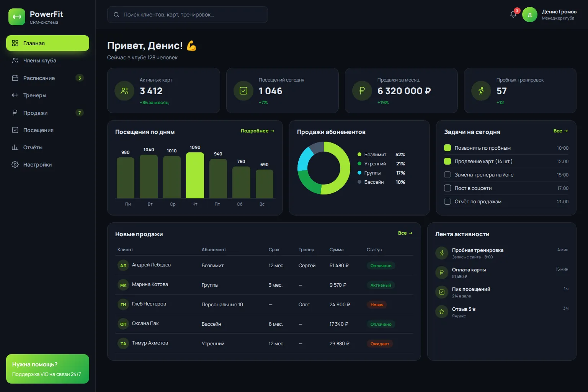Click the donut chart of Продажи абонементов

(x=324, y=168)
